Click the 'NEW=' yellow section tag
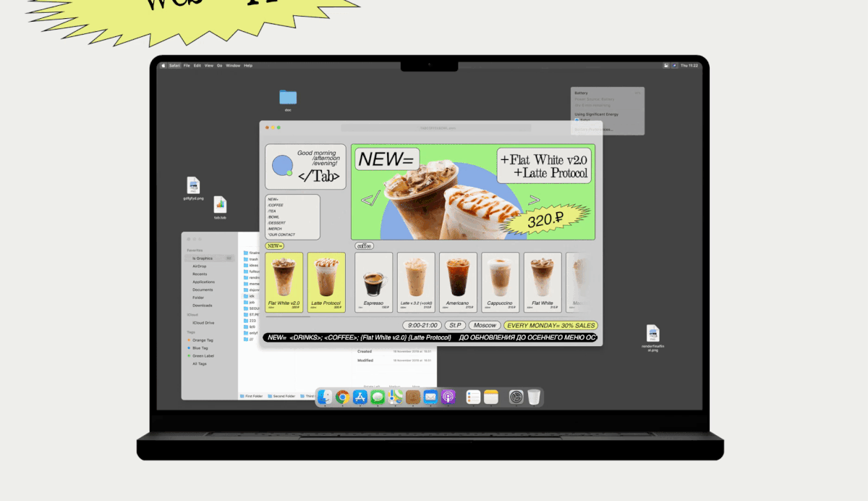 275,246
